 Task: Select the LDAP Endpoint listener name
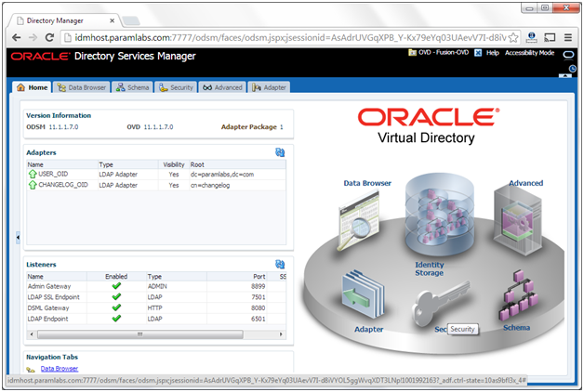[x=48, y=319]
